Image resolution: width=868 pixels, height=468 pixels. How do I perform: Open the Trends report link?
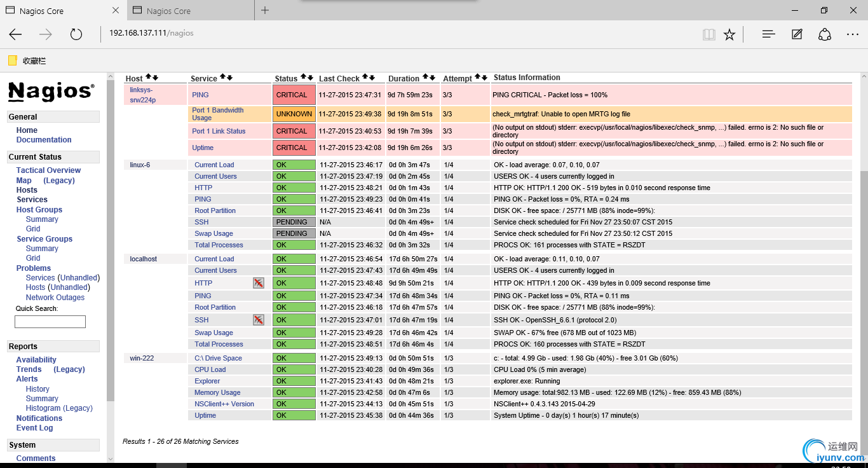[29, 369]
